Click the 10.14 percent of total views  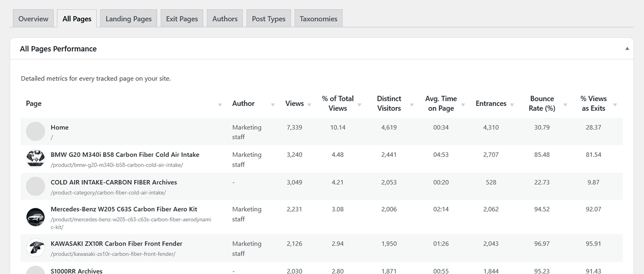pos(338,127)
